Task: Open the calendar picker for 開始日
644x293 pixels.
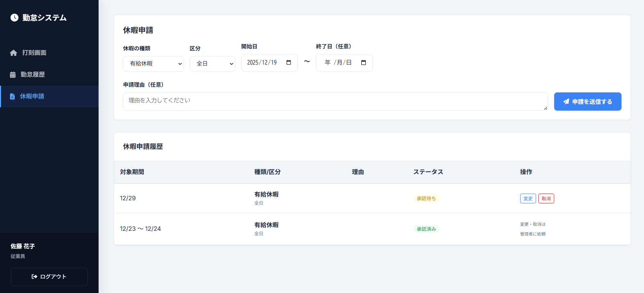Action: 289,63
